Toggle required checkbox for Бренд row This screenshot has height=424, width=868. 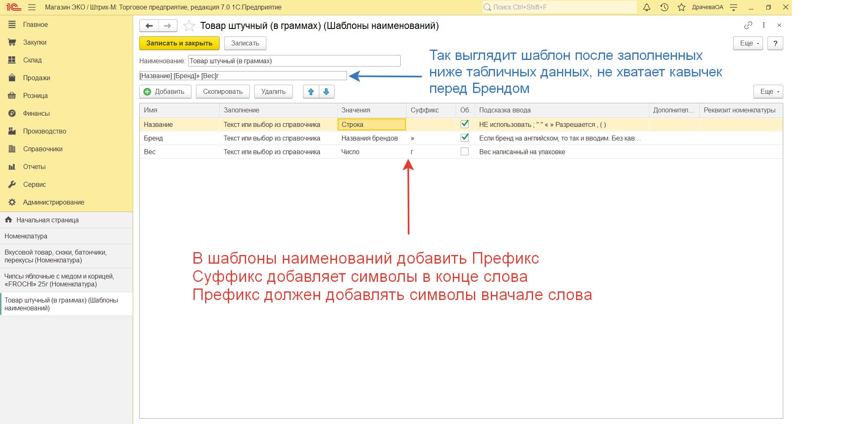pyautogui.click(x=464, y=138)
